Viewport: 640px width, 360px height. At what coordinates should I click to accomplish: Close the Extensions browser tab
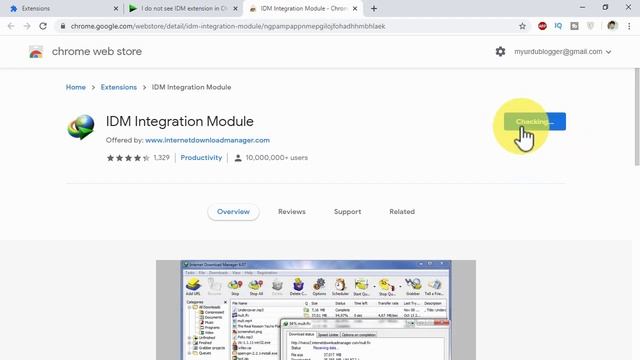click(116, 9)
